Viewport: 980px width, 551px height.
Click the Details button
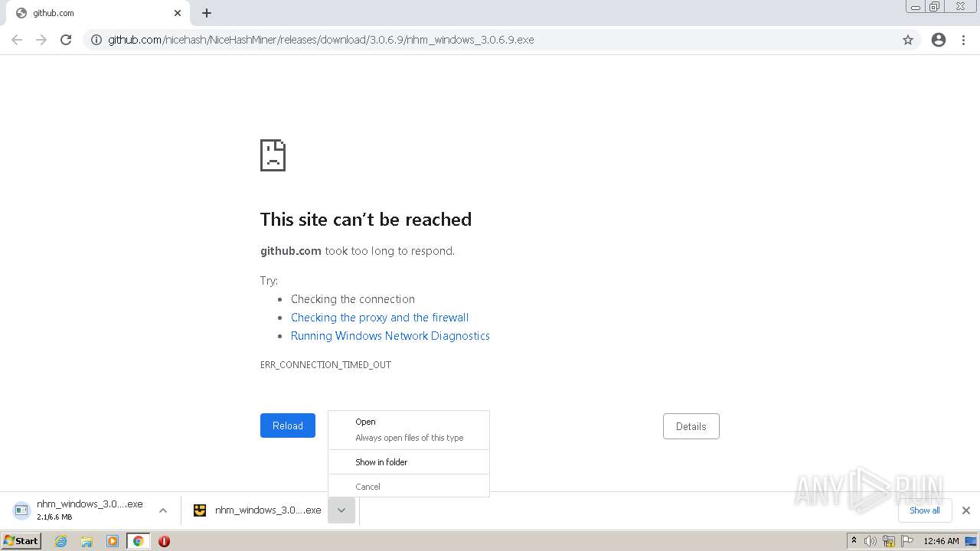click(x=691, y=426)
